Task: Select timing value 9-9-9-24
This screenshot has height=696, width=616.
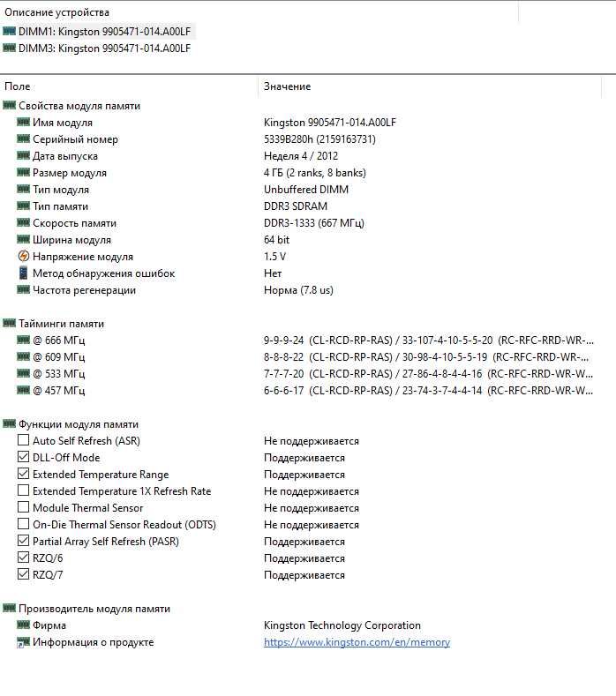Action: (x=284, y=341)
